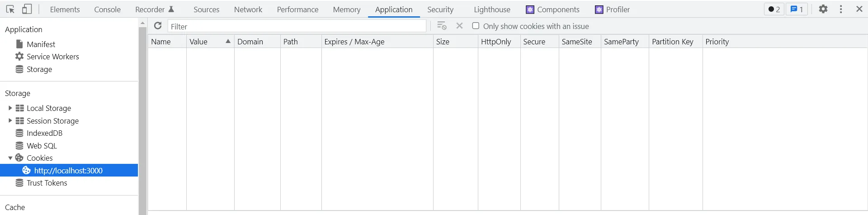Refresh the cookies table
The height and width of the screenshot is (215, 868).
158,26
